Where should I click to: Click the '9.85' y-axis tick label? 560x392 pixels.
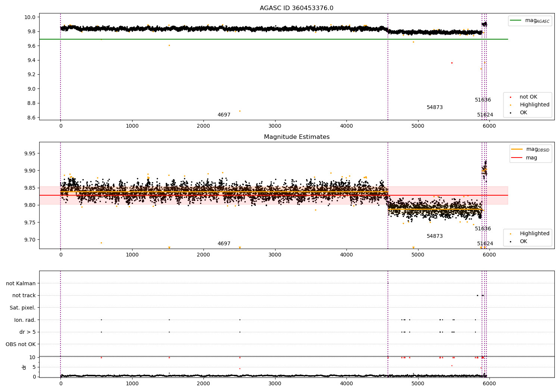[30, 188]
